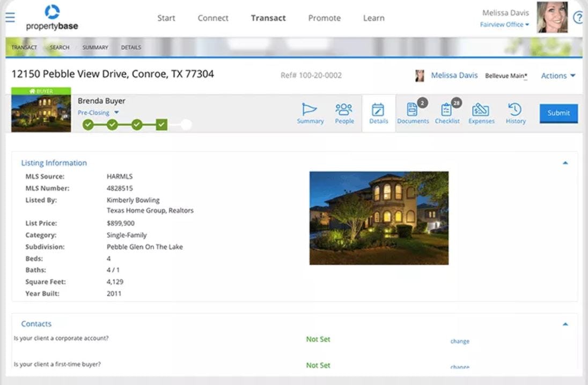Change the corporate account setting
The image size is (588, 385).
click(459, 341)
